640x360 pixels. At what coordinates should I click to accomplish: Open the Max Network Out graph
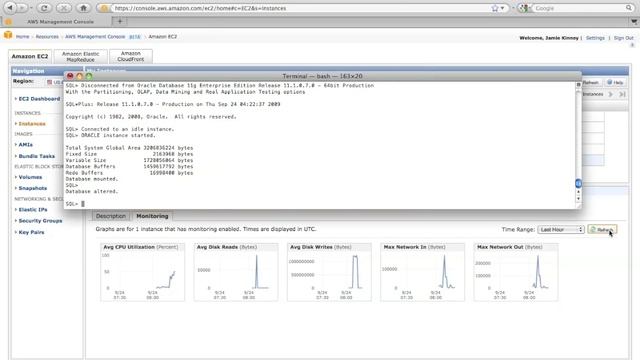pyautogui.click(x=516, y=272)
